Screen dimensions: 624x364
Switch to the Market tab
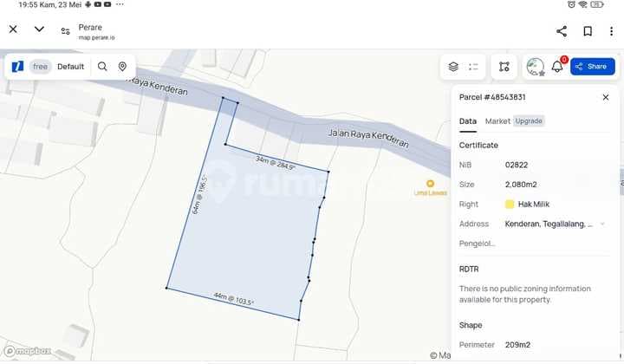pos(497,121)
